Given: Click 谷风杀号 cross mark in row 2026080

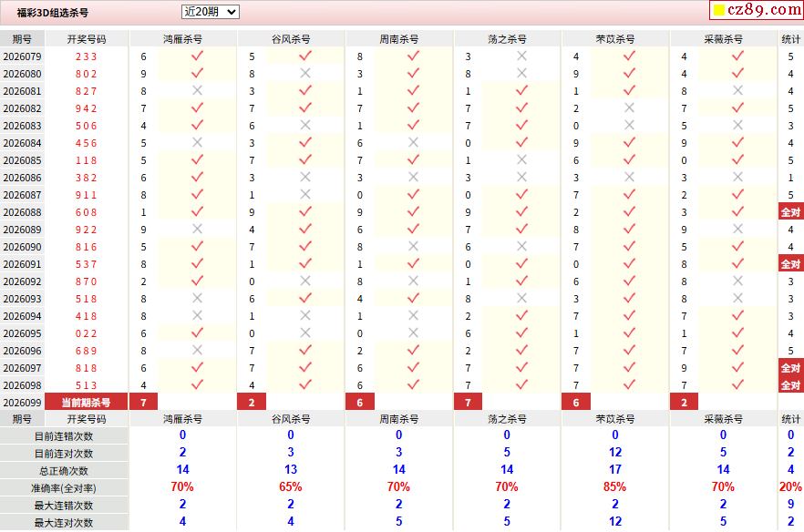Looking at the screenshot, I should click(x=305, y=74).
